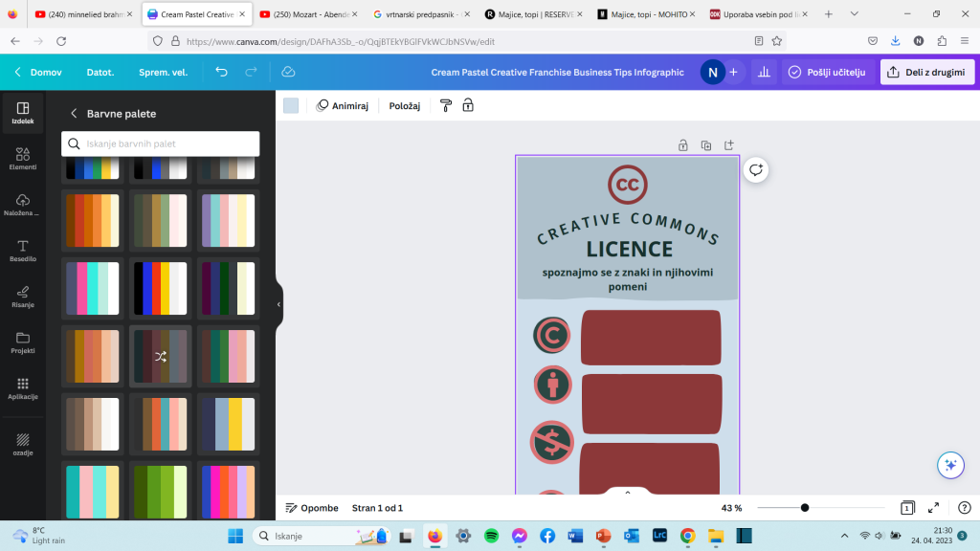Open new Firefox tab
This screenshot has width=980, height=551.
click(x=829, y=13)
